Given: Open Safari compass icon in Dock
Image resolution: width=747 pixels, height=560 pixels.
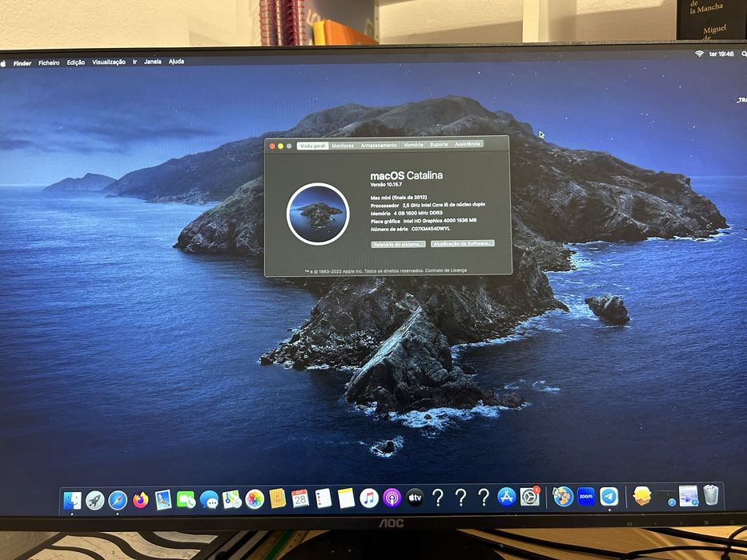Looking at the screenshot, I should point(118,500).
